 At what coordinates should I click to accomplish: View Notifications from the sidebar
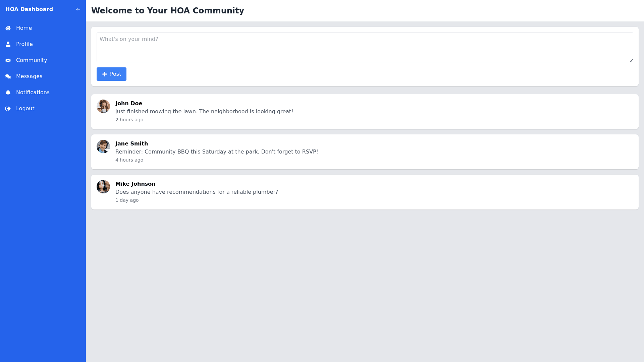click(33, 93)
